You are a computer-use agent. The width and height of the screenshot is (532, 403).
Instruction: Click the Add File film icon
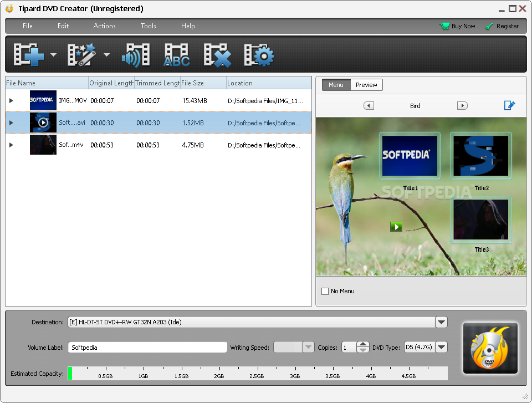point(29,55)
